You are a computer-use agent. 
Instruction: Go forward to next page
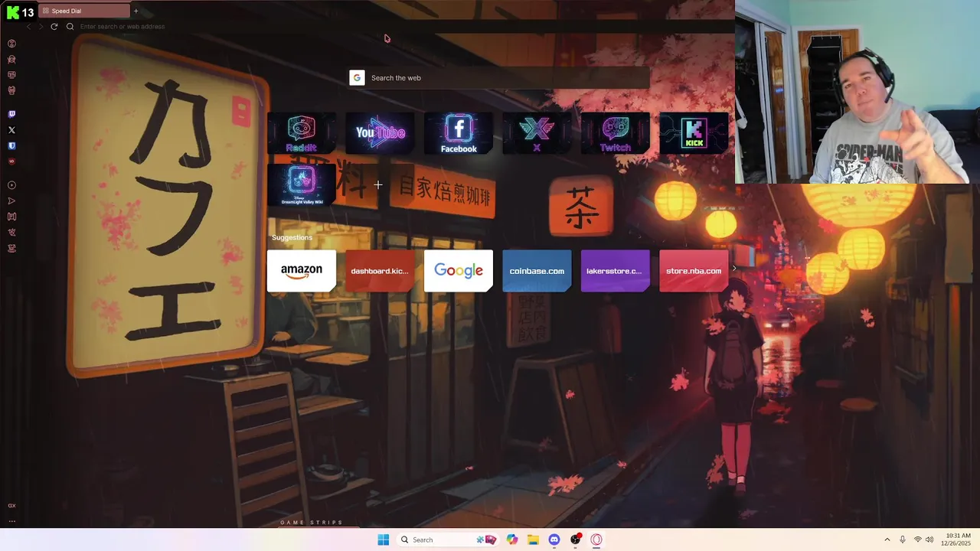(41, 26)
